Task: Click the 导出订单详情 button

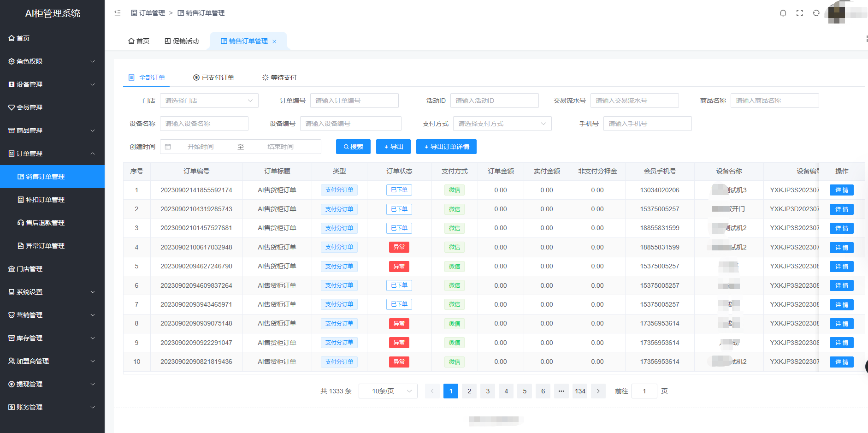Action: click(x=447, y=147)
